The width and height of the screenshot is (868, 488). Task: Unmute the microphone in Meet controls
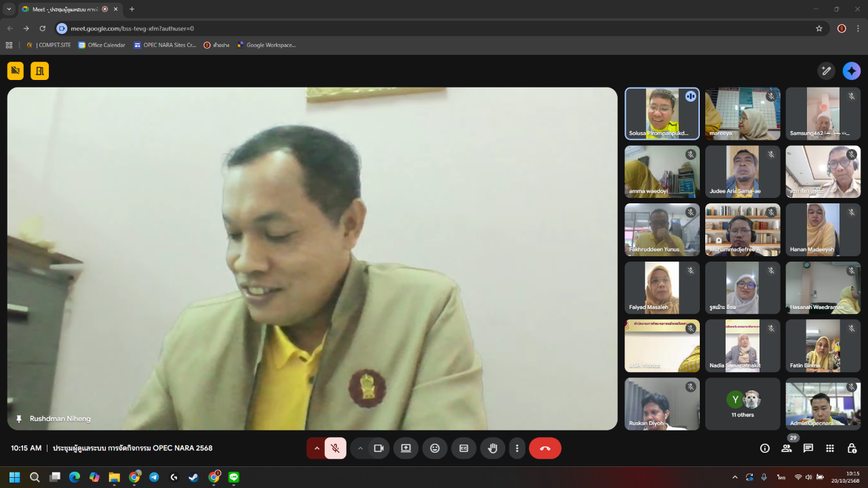click(x=335, y=448)
